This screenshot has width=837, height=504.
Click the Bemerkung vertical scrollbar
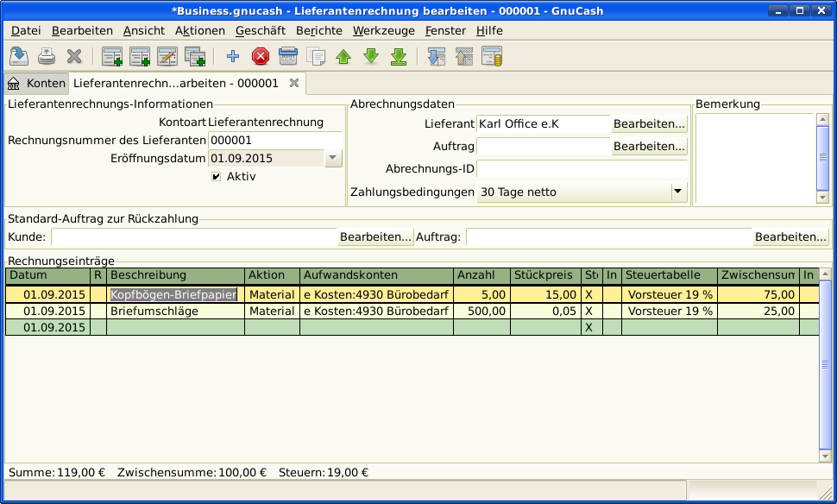tap(822, 157)
